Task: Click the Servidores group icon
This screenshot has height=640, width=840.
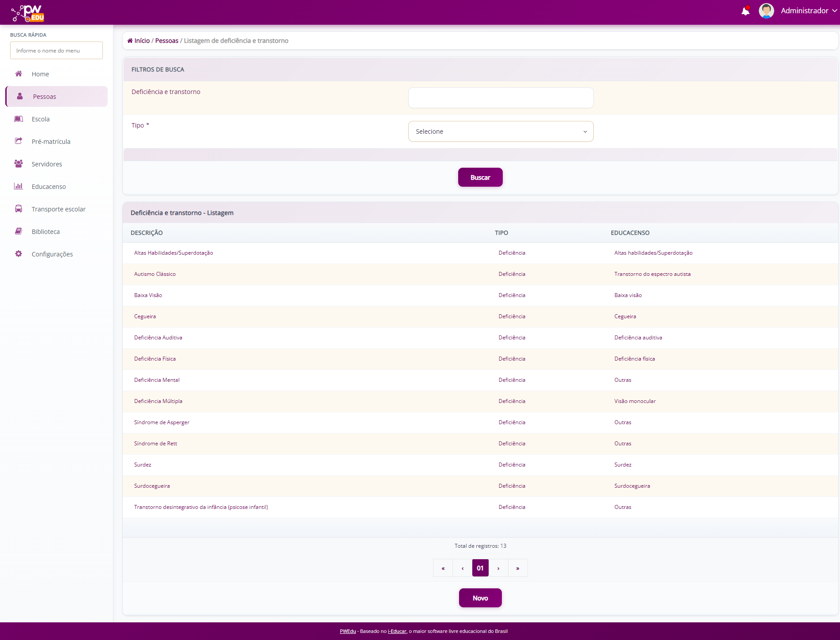Action: 19,164
